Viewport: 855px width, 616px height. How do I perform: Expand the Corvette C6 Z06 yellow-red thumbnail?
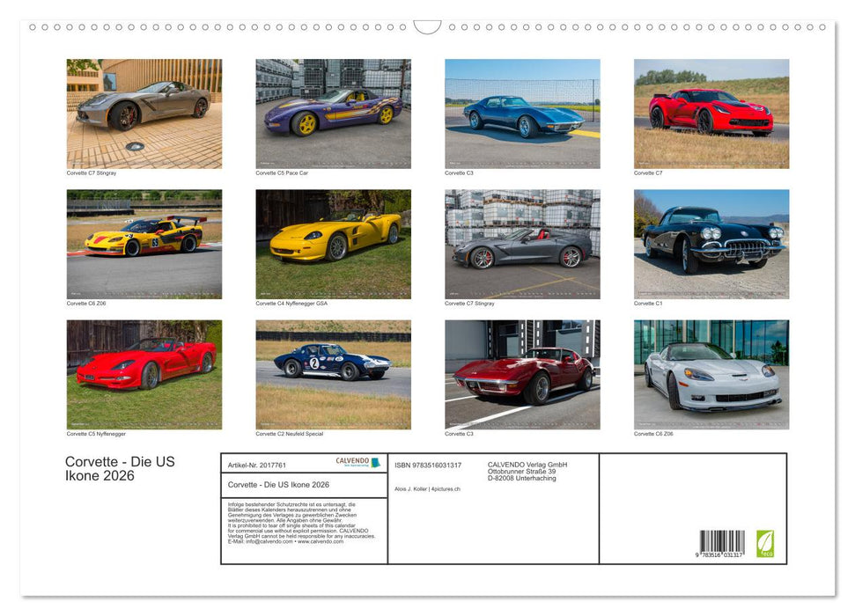pyautogui.click(x=144, y=243)
